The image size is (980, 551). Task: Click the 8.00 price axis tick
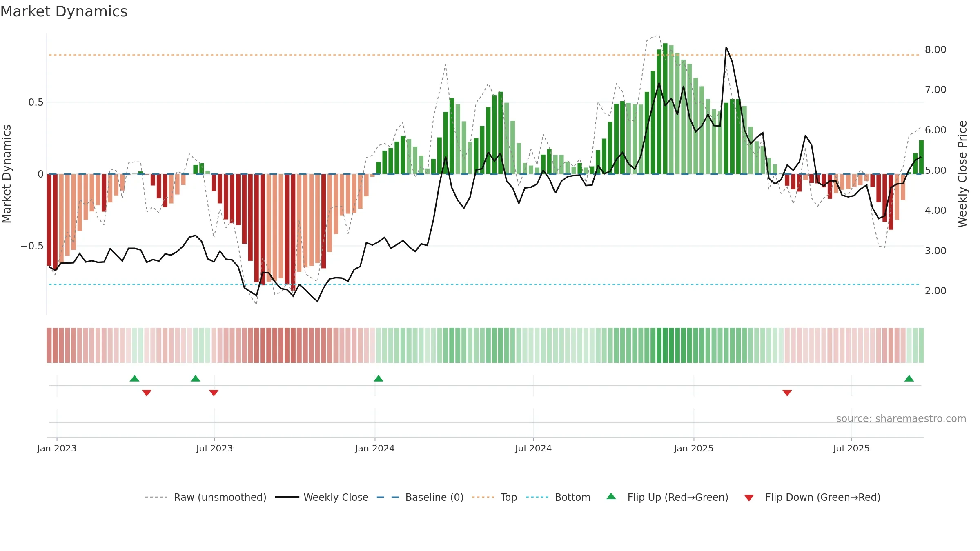coord(935,49)
